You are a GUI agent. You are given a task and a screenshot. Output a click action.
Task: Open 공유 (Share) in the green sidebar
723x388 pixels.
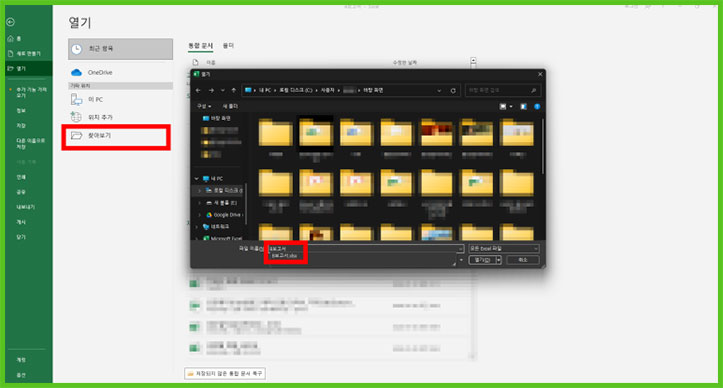click(x=21, y=192)
